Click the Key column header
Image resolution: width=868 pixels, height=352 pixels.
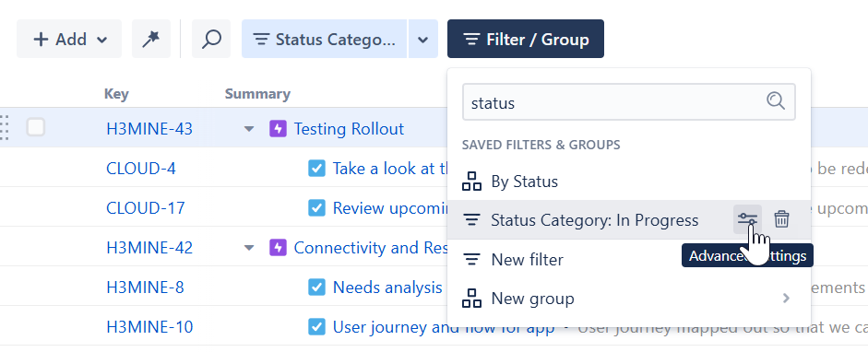[x=116, y=94]
